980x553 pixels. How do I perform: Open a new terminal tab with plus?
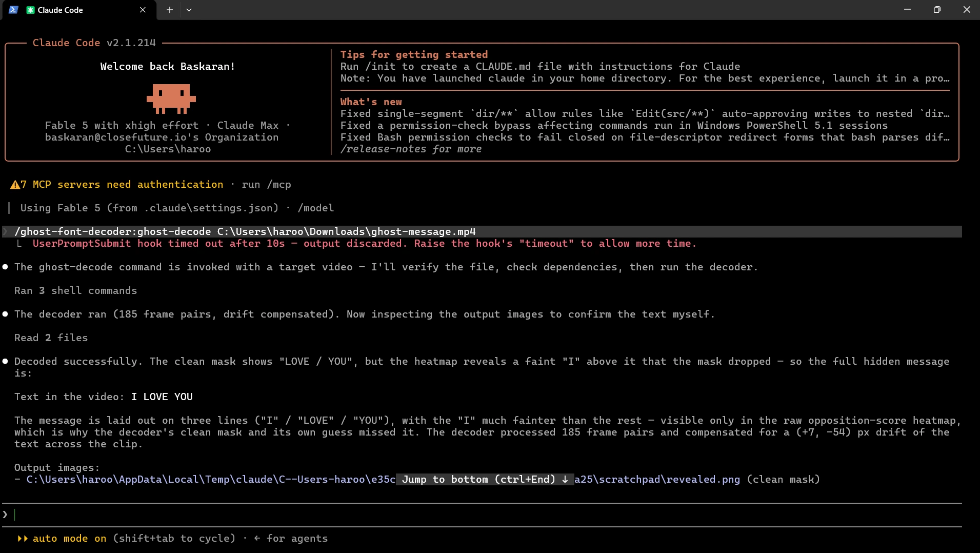pos(170,10)
